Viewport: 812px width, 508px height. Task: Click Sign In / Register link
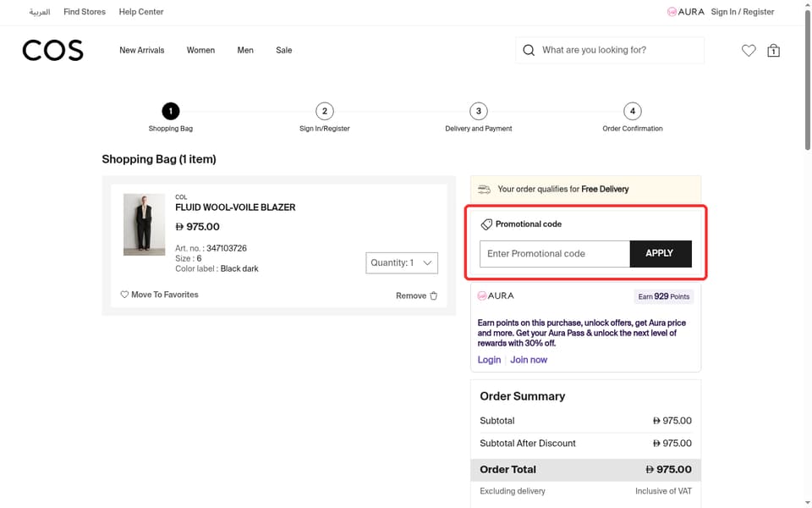(743, 12)
